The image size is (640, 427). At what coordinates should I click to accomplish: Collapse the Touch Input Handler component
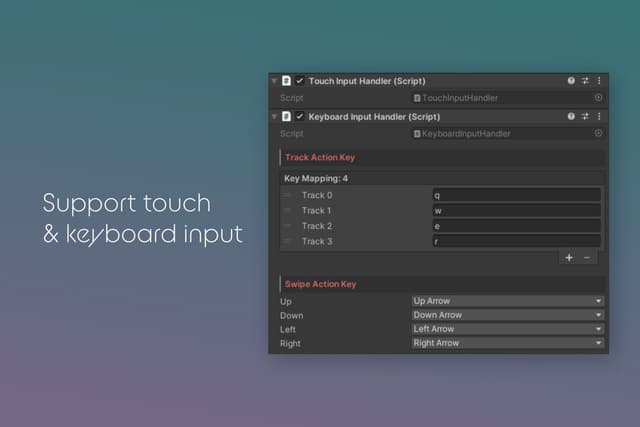[274, 81]
